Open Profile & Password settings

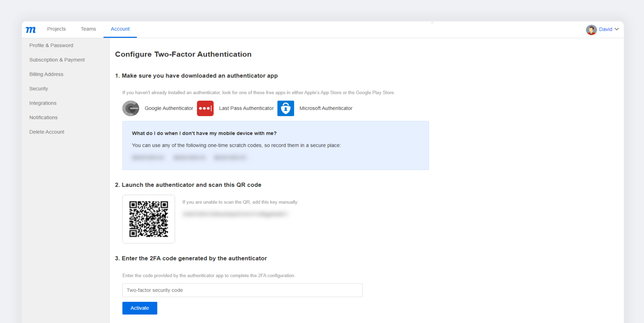51,45
